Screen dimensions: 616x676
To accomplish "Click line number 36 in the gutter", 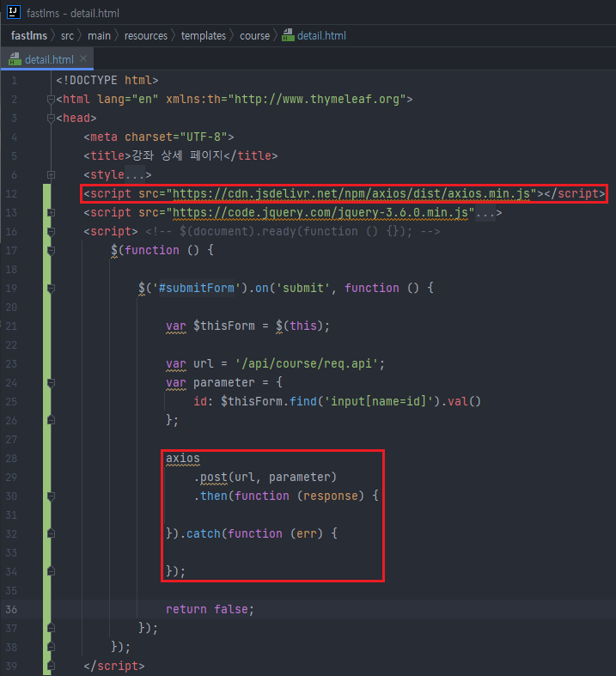I will click(12, 609).
